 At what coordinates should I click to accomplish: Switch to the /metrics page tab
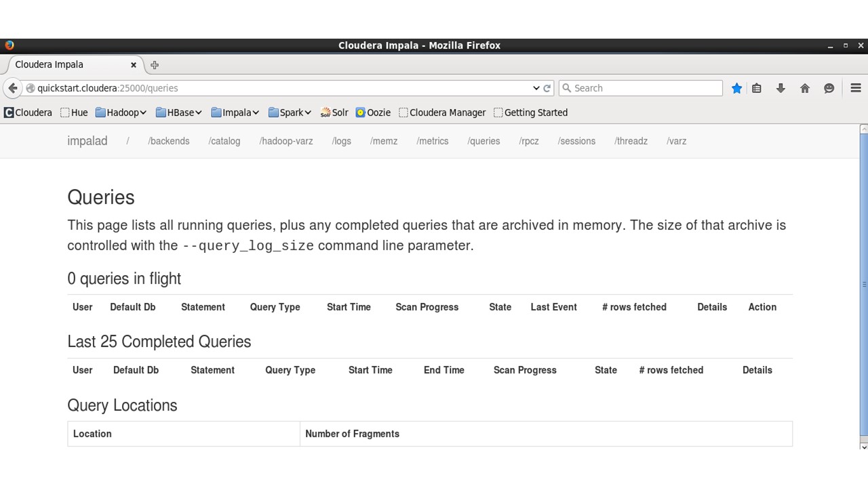coord(433,141)
